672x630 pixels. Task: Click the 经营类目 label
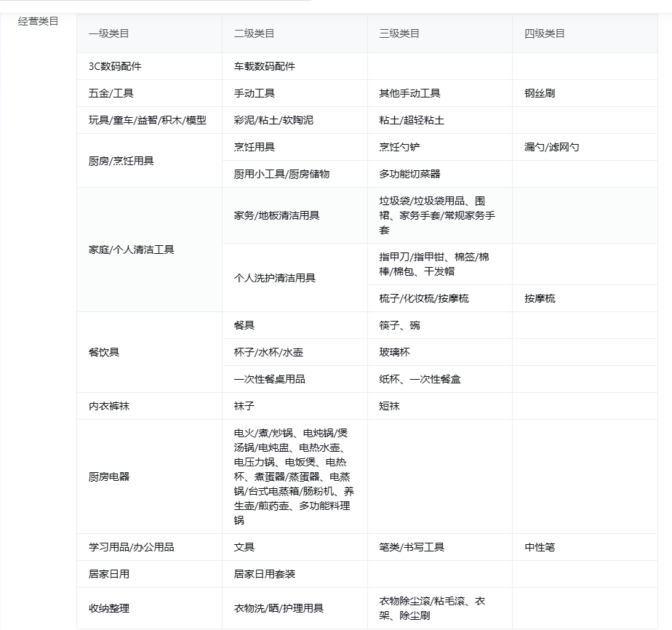(38, 21)
